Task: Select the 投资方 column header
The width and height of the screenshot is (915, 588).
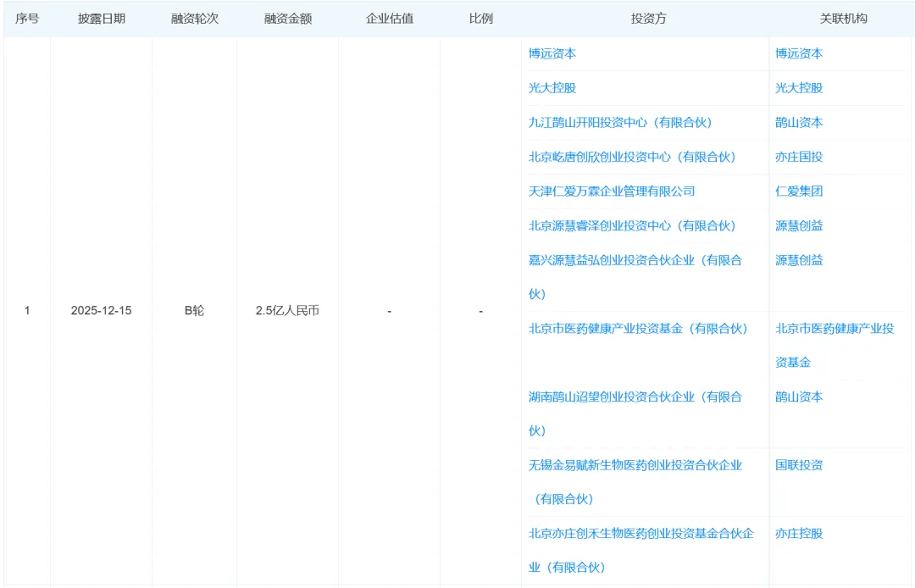Action: (648, 19)
